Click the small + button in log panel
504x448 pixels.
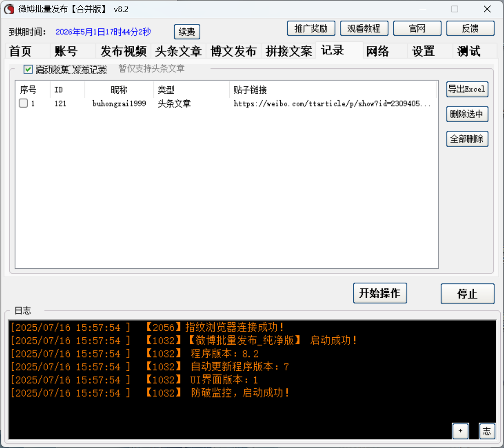(460, 431)
